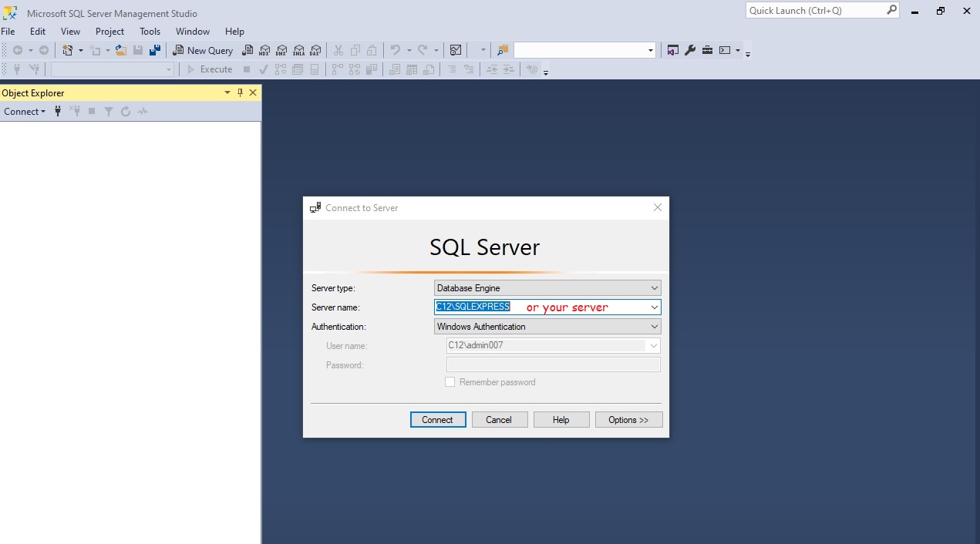Expand the Server type dropdown
This screenshot has height=544, width=980.
[655, 288]
